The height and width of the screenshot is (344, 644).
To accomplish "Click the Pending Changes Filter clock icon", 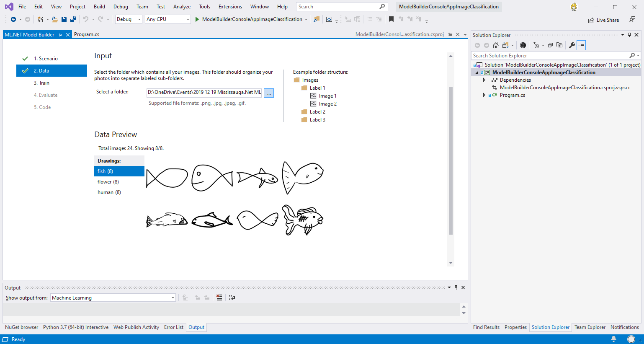I will [x=536, y=45].
